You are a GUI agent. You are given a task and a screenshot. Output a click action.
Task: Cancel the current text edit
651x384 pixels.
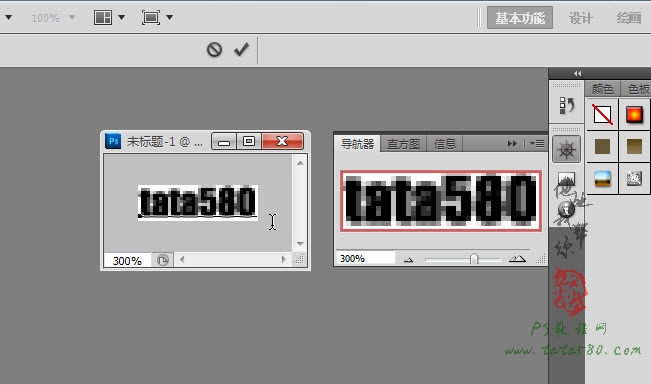tap(214, 50)
